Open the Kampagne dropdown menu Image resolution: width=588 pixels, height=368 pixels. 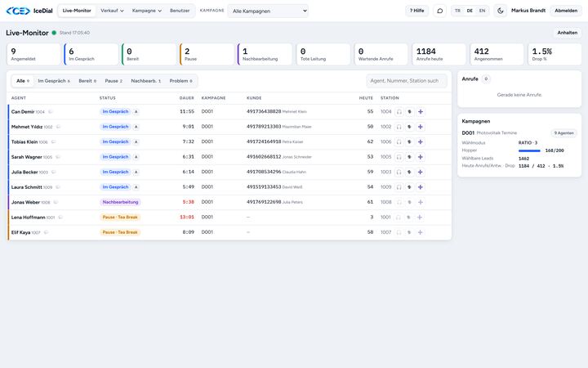pyautogui.click(x=147, y=11)
